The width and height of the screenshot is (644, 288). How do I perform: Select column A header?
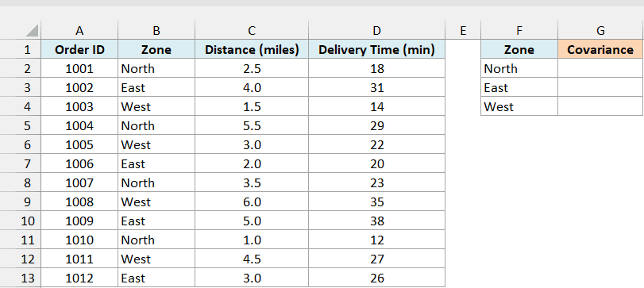79,30
